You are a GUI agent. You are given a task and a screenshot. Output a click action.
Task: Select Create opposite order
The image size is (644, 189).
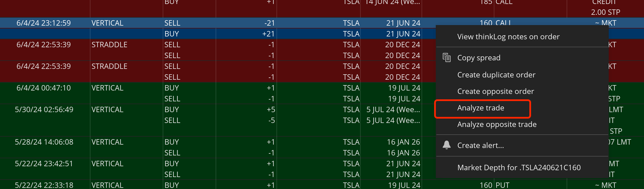tap(496, 91)
